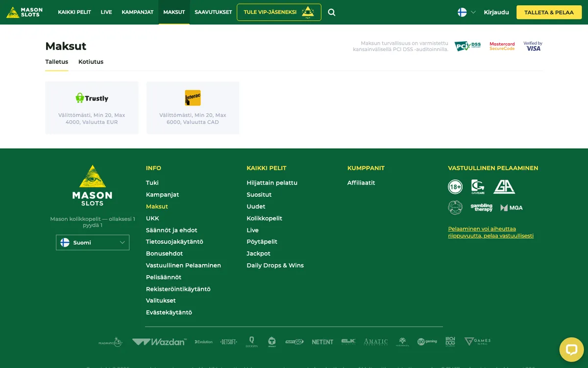Open Saavutukset in top navigation
The width and height of the screenshot is (588, 368).
(213, 12)
